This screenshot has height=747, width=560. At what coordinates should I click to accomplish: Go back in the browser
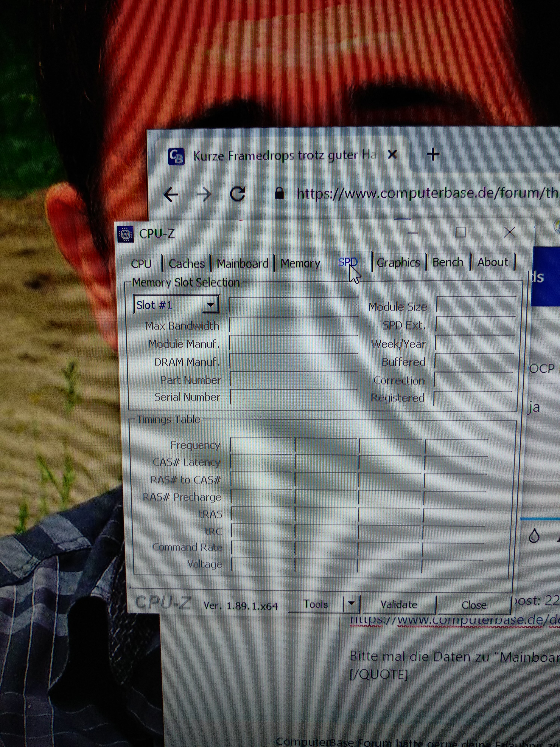tap(171, 195)
